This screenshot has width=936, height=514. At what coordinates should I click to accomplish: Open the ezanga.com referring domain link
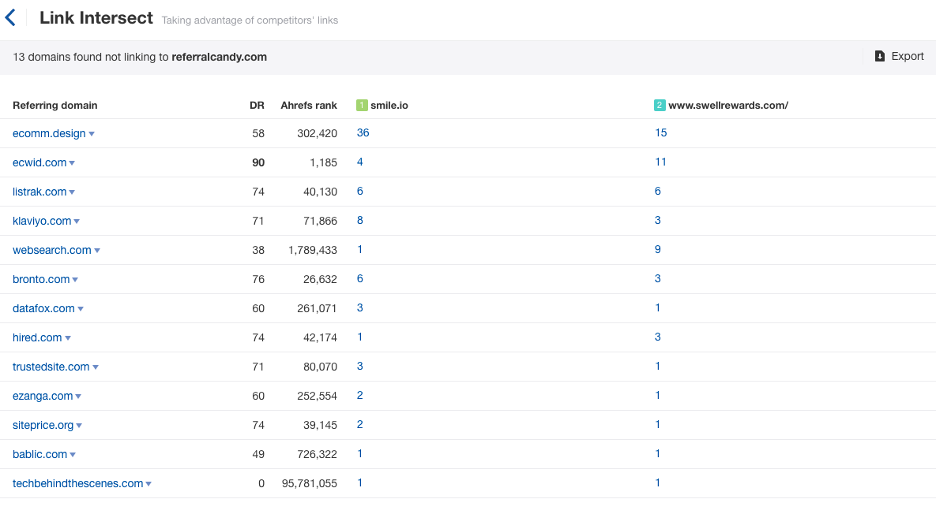tap(42, 396)
